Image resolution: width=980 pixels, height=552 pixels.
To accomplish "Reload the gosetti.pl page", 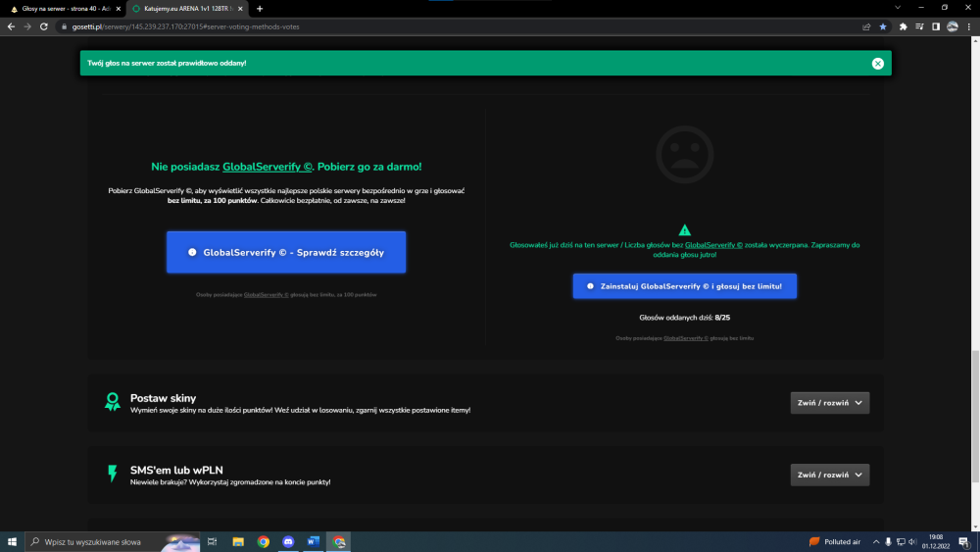I will (x=44, y=26).
